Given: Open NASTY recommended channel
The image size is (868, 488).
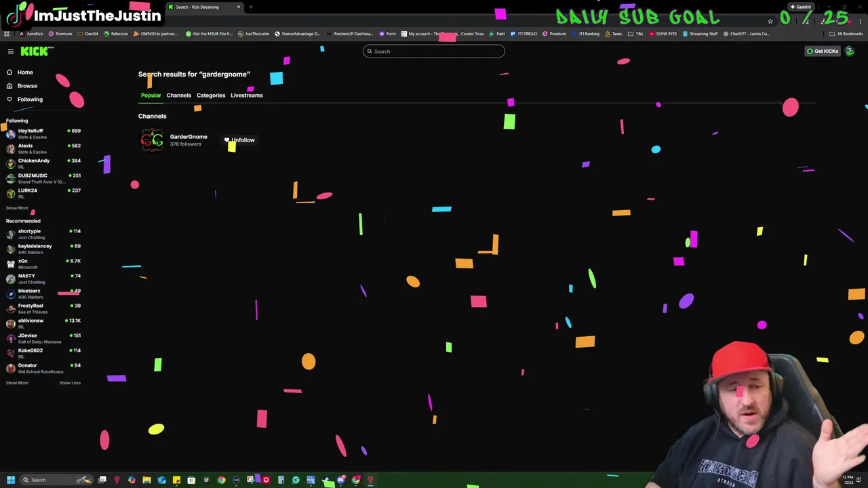Looking at the screenshot, I should (42, 279).
